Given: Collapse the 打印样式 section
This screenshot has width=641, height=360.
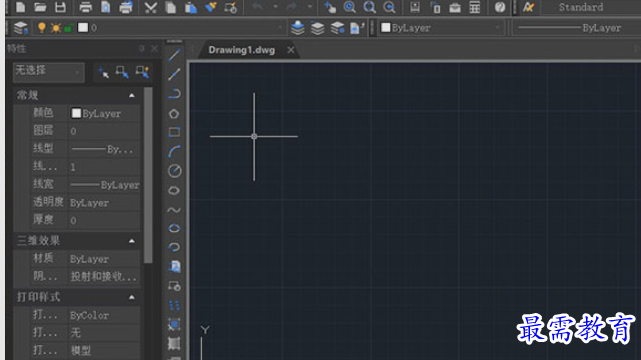Looking at the screenshot, I should pos(132,297).
